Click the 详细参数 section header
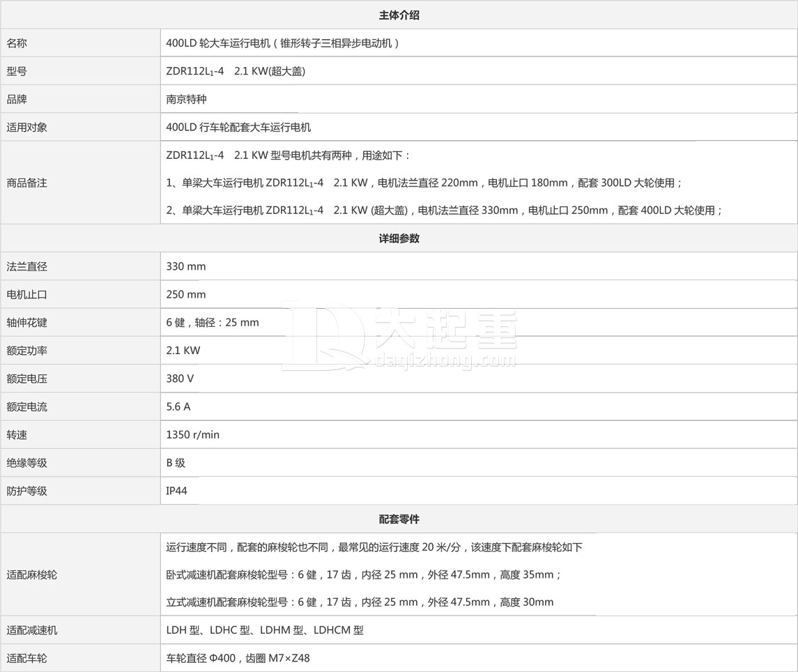798x672 pixels. [399, 238]
